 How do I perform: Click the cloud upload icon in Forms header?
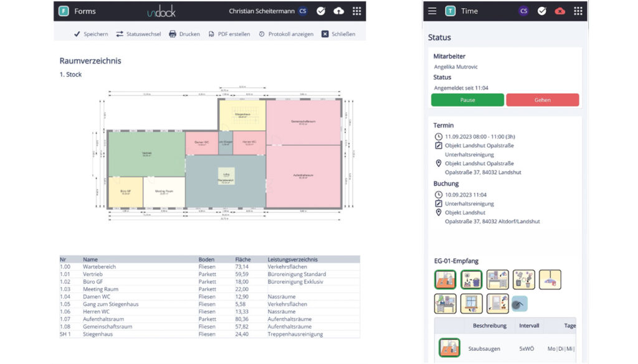tap(338, 11)
